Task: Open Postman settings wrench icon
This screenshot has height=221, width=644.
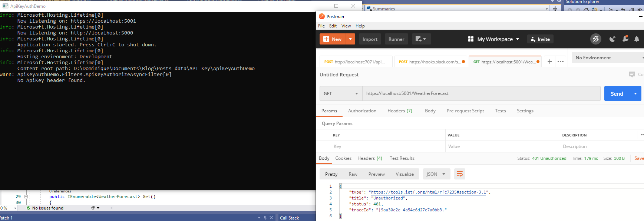Action: pyautogui.click(x=625, y=39)
